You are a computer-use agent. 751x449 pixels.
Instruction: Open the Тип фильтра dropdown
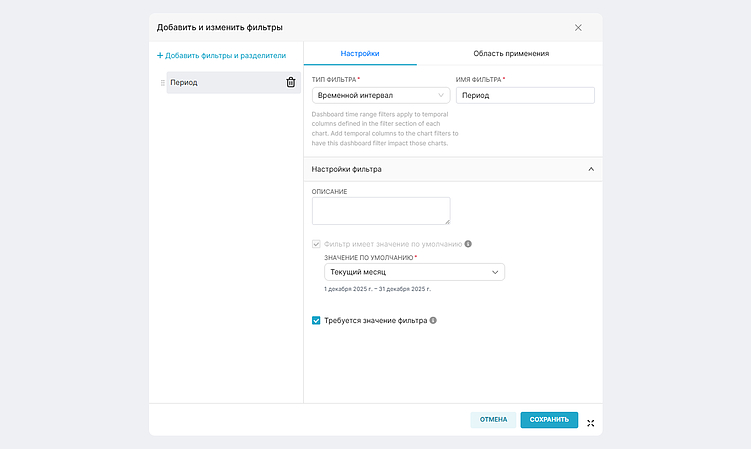click(380, 95)
